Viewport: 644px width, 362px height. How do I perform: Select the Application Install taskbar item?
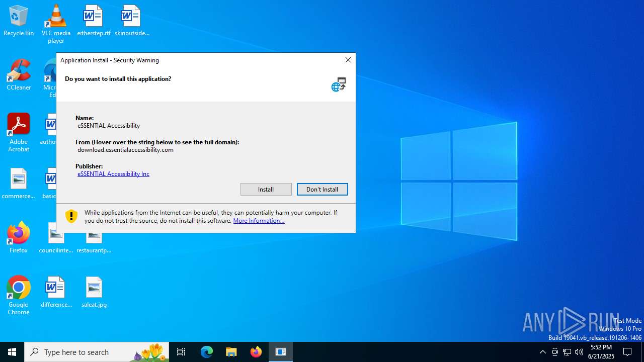point(281,352)
